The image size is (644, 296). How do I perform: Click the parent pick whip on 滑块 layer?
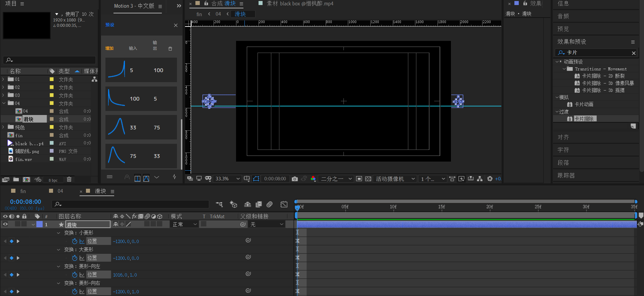[x=243, y=224]
